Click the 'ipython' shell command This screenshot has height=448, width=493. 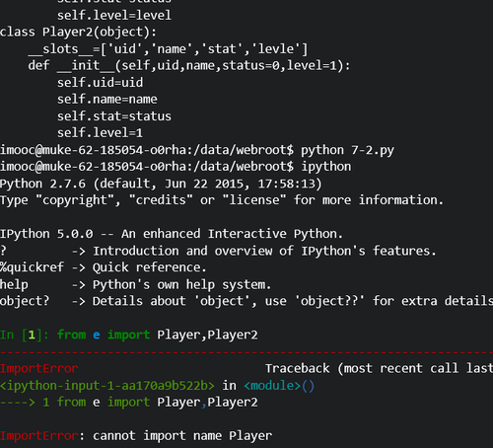(x=326, y=167)
